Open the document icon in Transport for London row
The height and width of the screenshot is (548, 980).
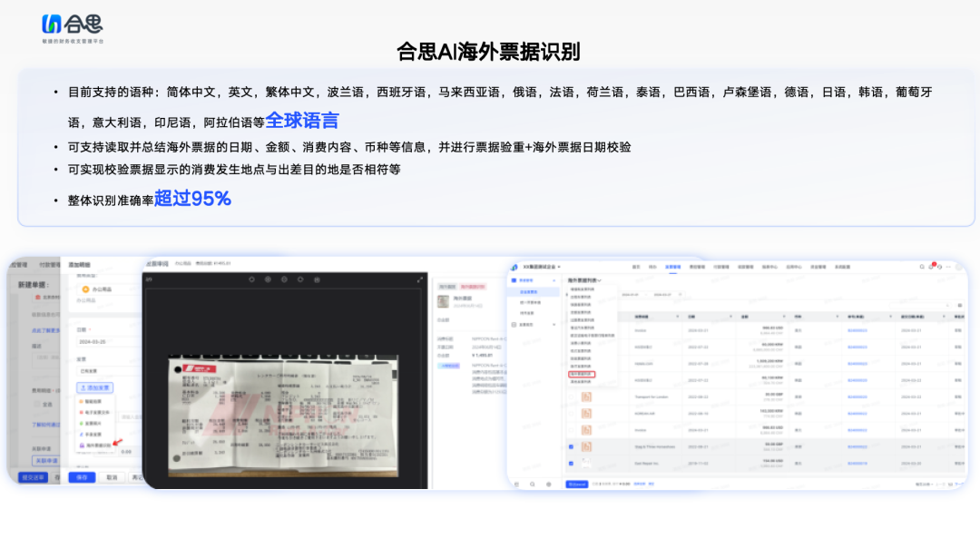point(586,396)
